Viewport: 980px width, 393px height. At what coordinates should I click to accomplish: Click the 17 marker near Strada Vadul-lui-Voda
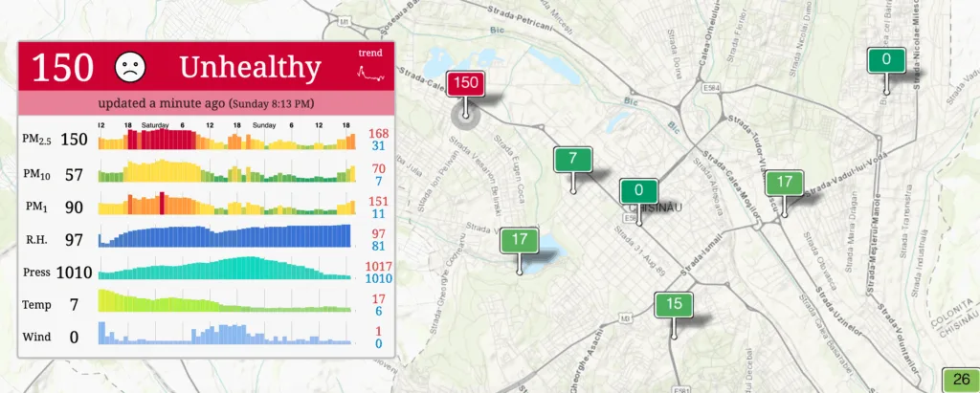784,182
